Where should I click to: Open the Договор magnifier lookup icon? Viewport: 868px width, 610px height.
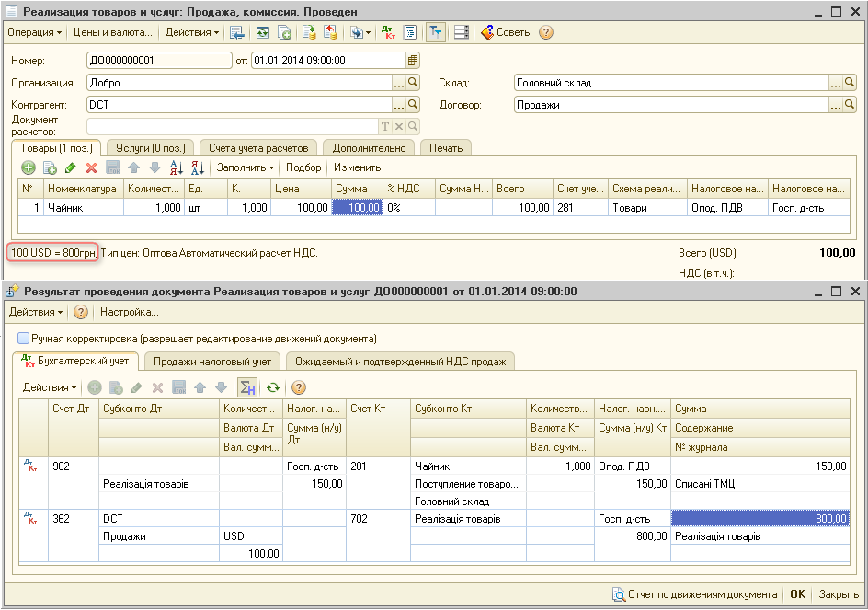click(850, 104)
